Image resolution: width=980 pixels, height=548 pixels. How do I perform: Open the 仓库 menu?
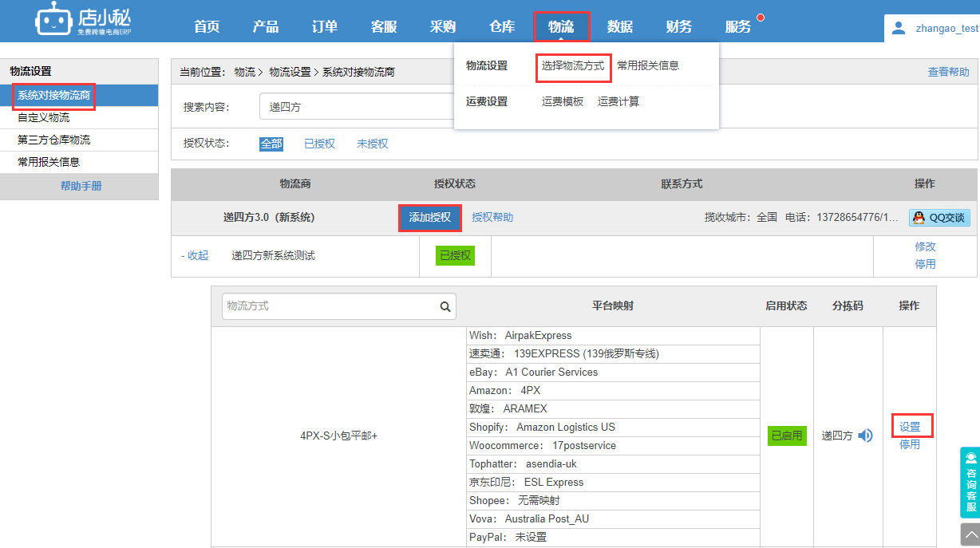[x=502, y=26]
